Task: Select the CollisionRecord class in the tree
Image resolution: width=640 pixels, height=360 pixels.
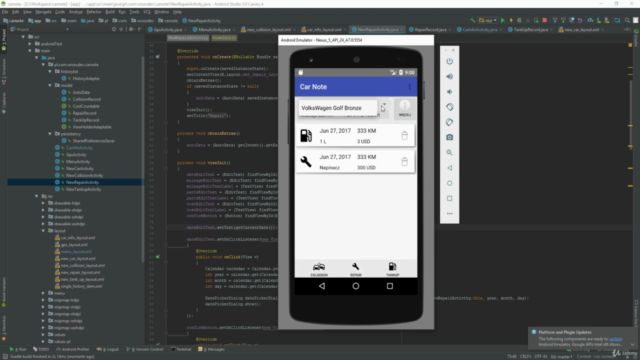Action: pos(87,99)
